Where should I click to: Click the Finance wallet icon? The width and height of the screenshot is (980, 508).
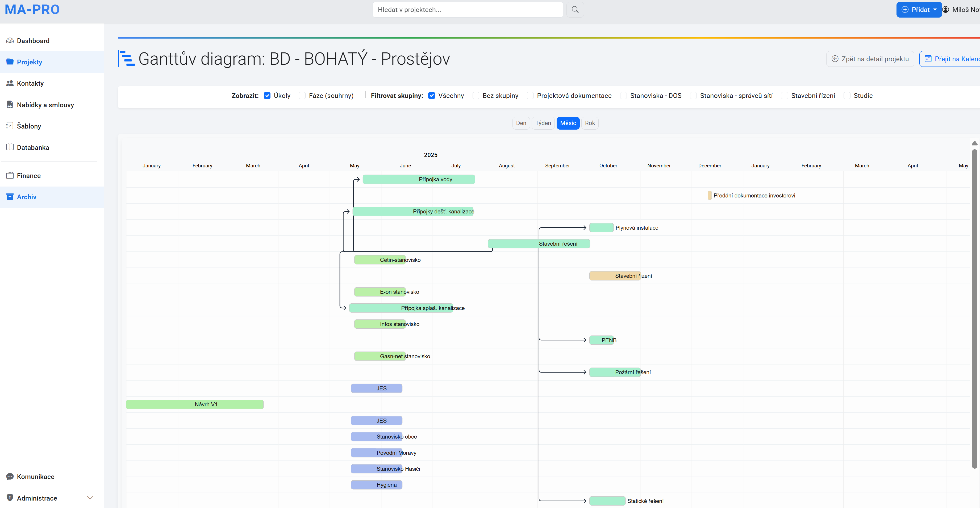click(10, 176)
